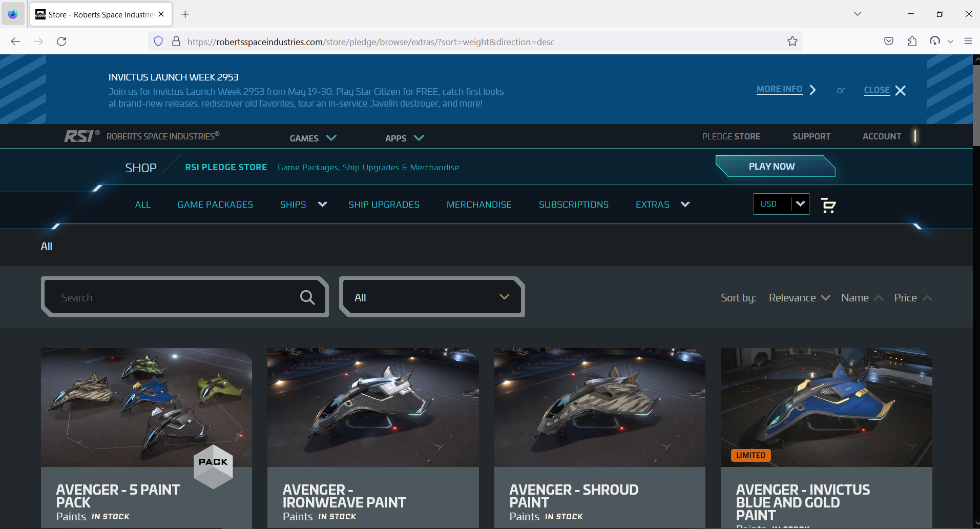Open the All category filter dropdown
This screenshot has height=529, width=980.
click(x=431, y=297)
